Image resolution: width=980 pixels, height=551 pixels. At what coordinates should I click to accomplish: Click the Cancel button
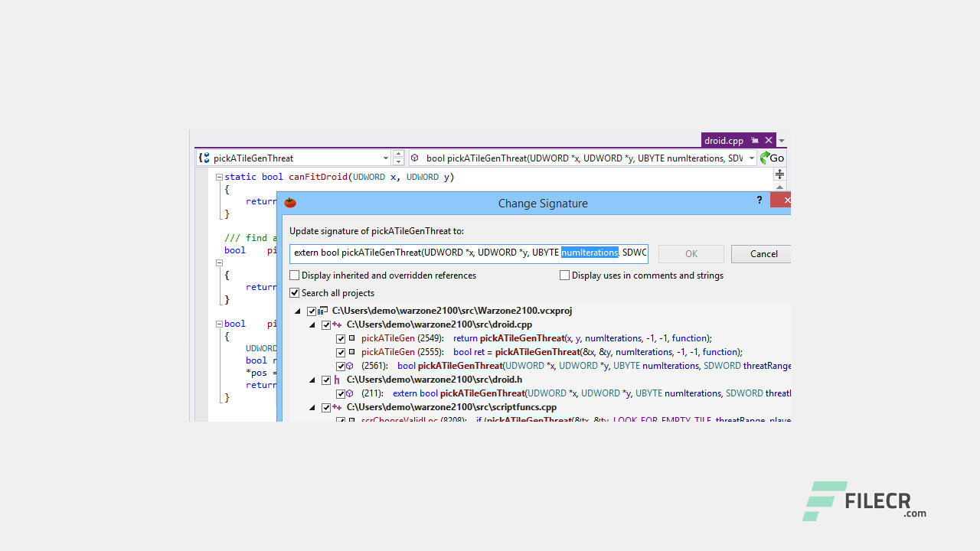(761, 254)
